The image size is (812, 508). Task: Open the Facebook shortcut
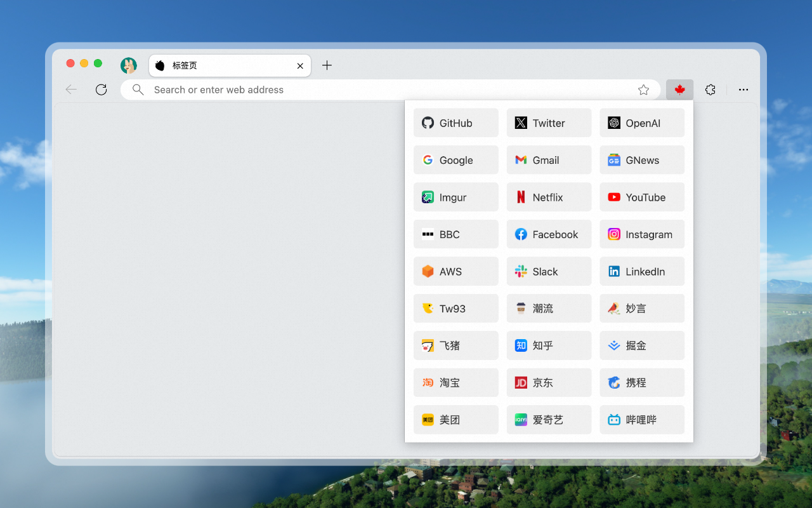click(x=549, y=234)
